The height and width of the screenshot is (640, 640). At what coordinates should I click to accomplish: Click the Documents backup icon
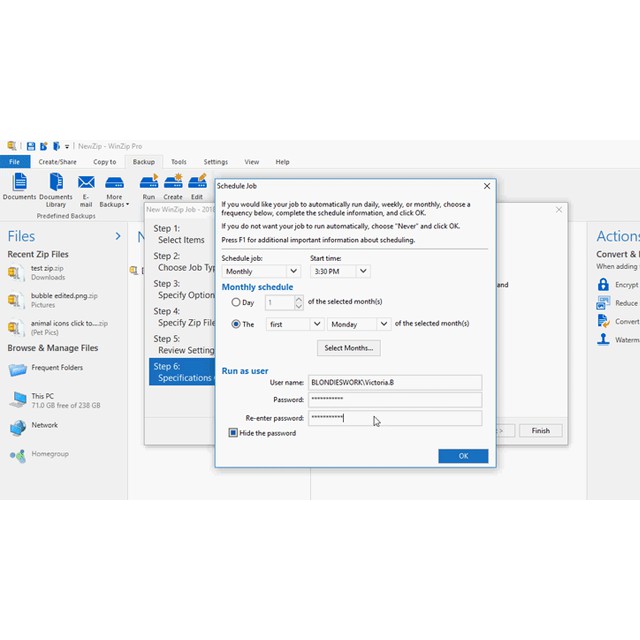pos(19,183)
